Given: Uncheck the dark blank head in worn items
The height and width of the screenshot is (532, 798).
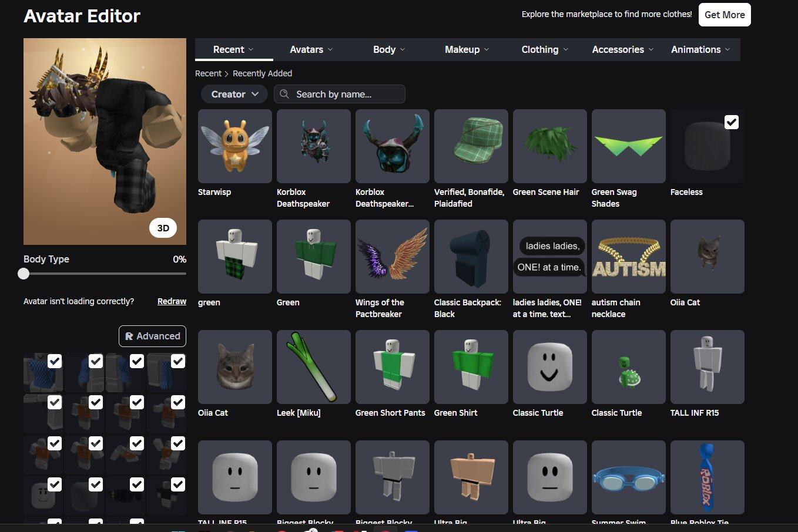Looking at the screenshot, I should pyautogui.click(x=96, y=484).
